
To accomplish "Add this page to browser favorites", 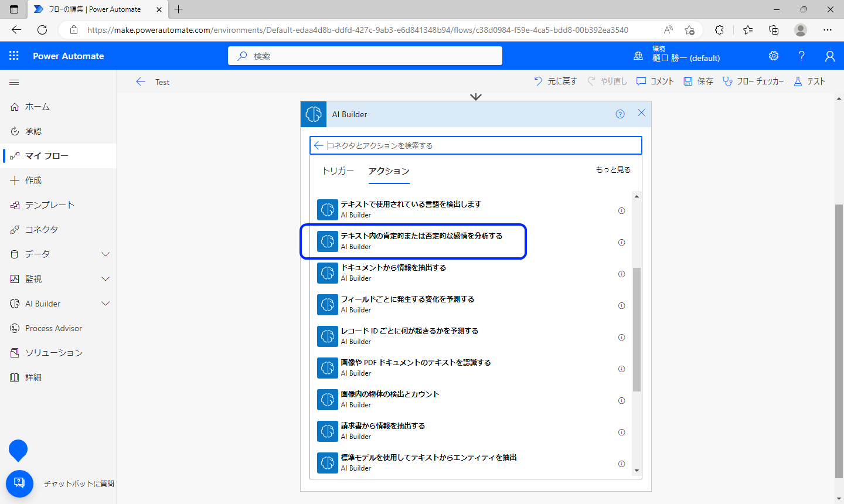I will click(x=689, y=30).
